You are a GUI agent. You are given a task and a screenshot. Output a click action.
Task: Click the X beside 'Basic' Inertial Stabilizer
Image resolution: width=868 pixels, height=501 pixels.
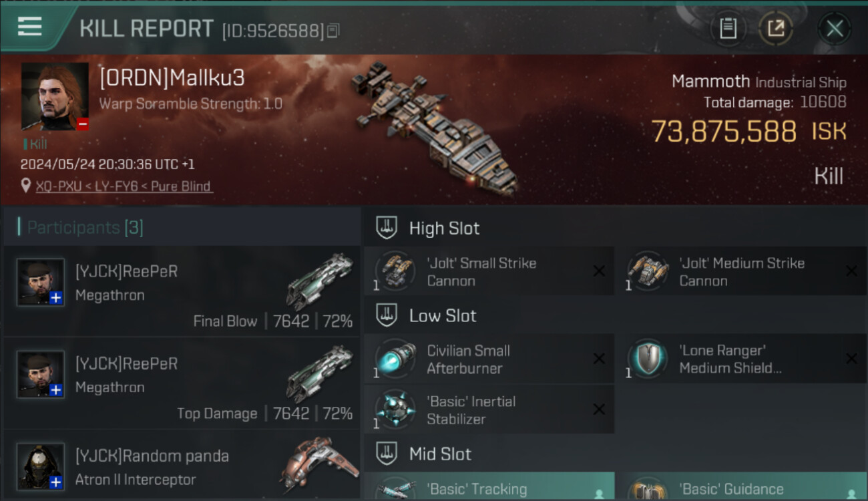coord(599,409)
